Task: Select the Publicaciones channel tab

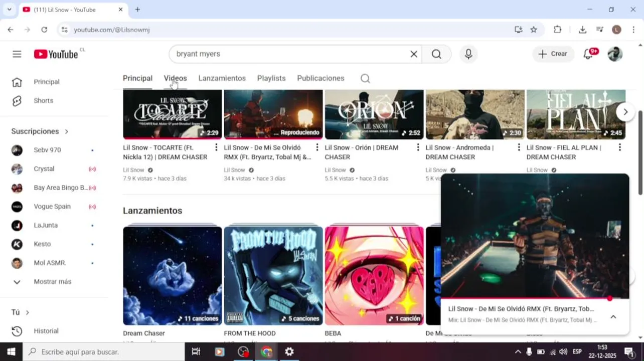Action: tap(320, 78)
